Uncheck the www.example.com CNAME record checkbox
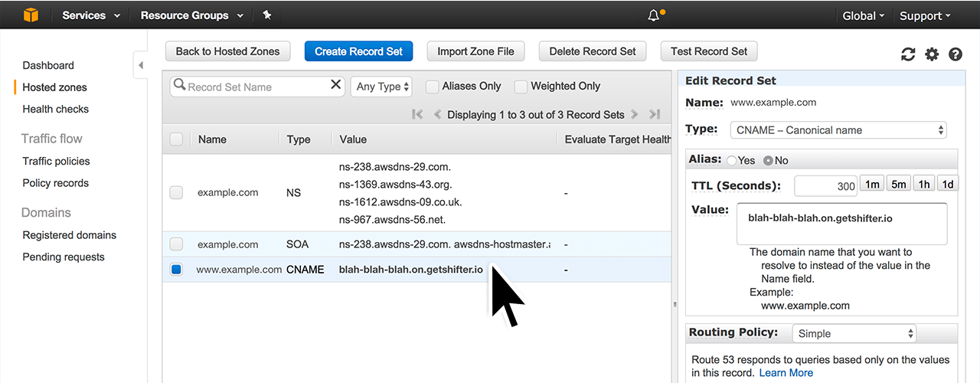 (176, 270)
